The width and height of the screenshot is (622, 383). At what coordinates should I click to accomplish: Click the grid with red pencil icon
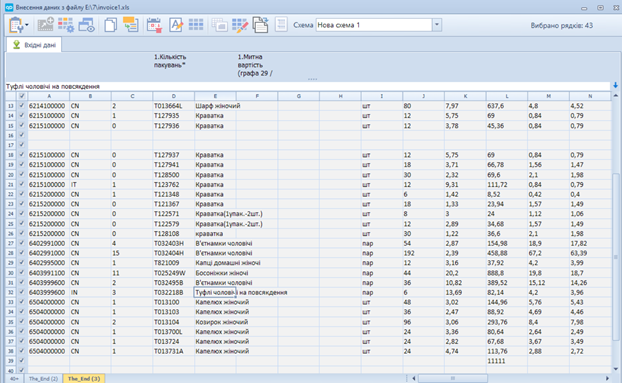tap(240, 25)
